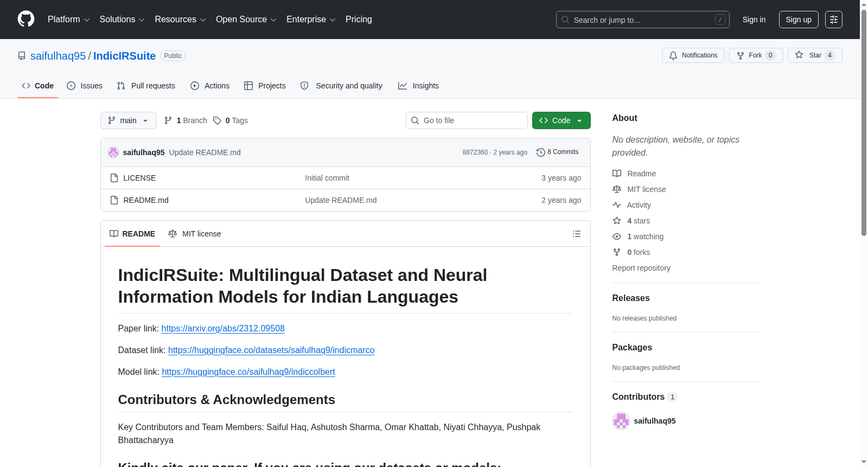Click Sign in
868x467 pixels.
pos(754,20)
